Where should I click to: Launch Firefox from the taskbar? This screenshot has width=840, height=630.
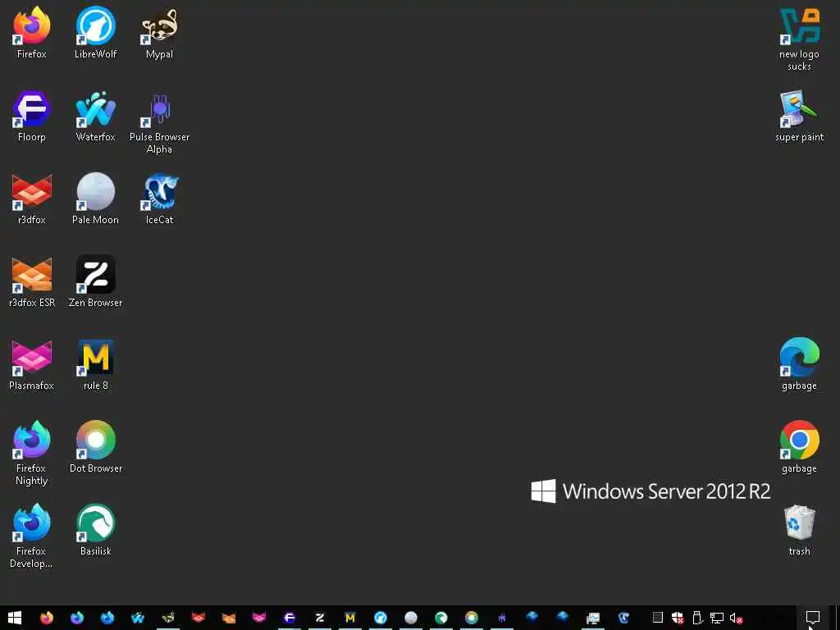coord(47,618)
